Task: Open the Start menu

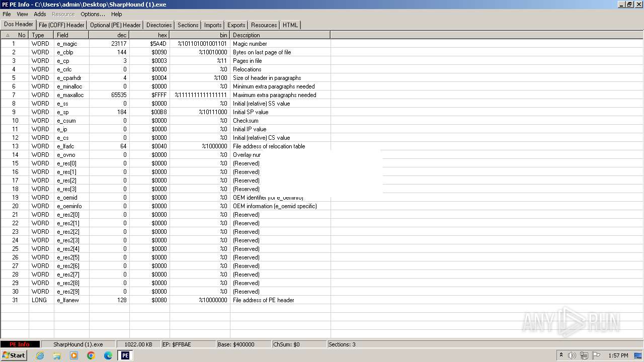Action: click(14, 355)
